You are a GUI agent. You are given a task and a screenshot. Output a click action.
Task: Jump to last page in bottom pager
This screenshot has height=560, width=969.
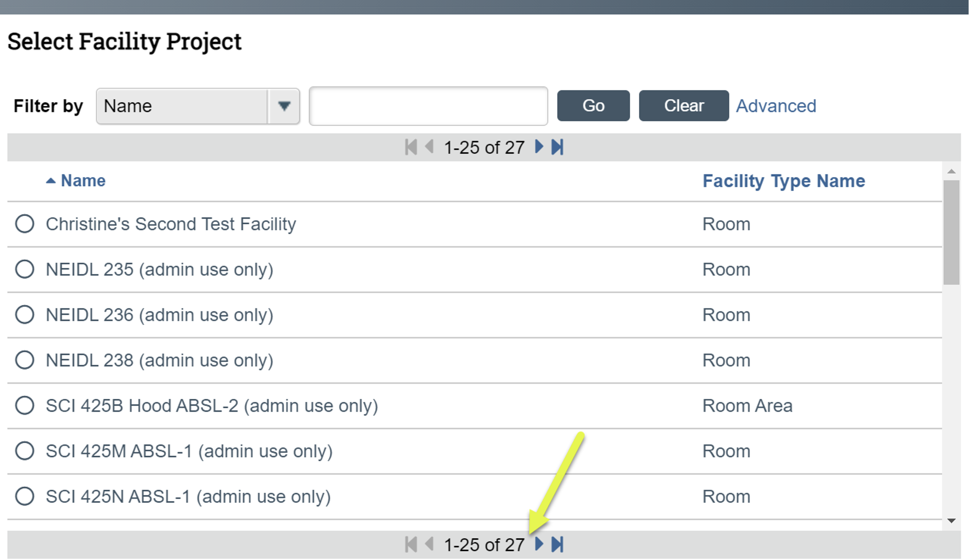(x=558, y=544)
